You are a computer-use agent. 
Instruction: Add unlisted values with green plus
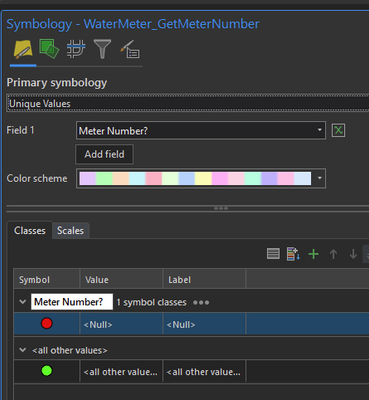pos(313,254)
